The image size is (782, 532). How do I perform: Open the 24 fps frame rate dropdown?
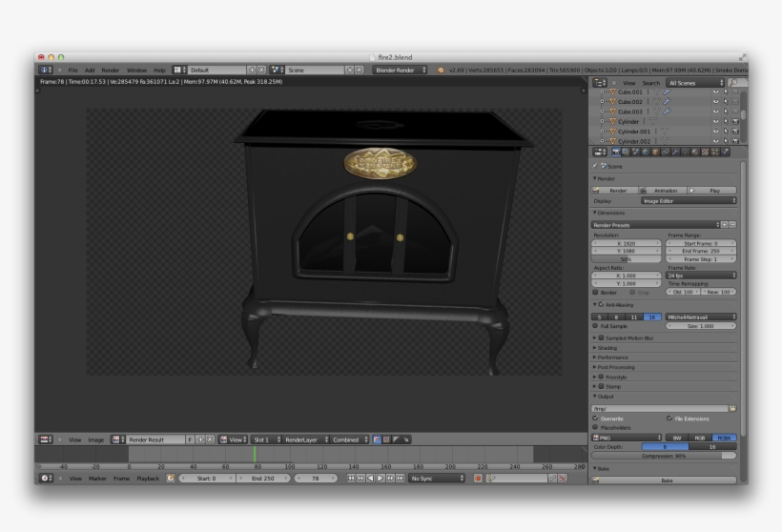tap(701, 276)
